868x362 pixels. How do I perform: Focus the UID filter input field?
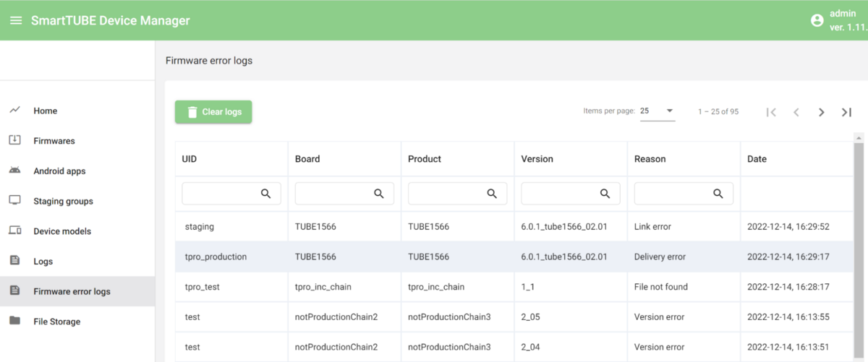tap(231, 194)
